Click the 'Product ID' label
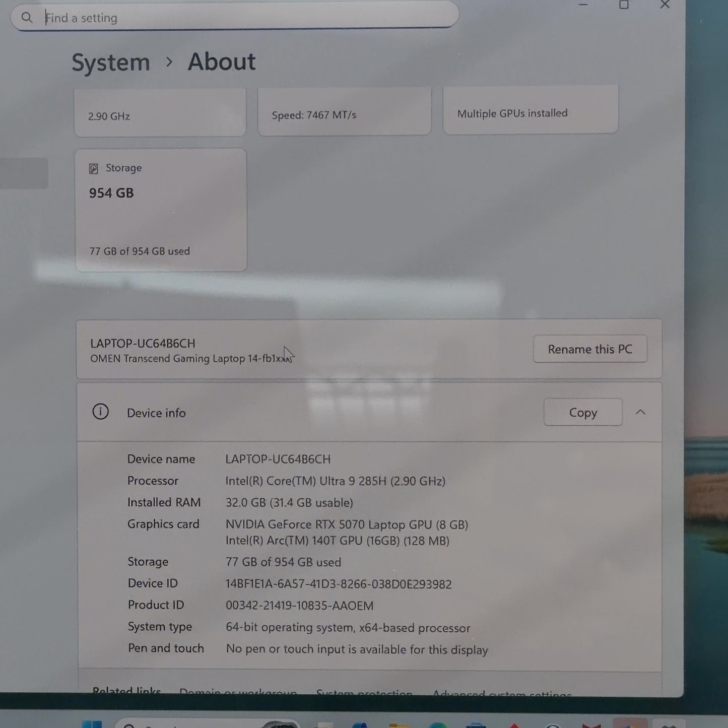This screenshot has width=728, height=728. pyautogui.click(x=156, y=605)
